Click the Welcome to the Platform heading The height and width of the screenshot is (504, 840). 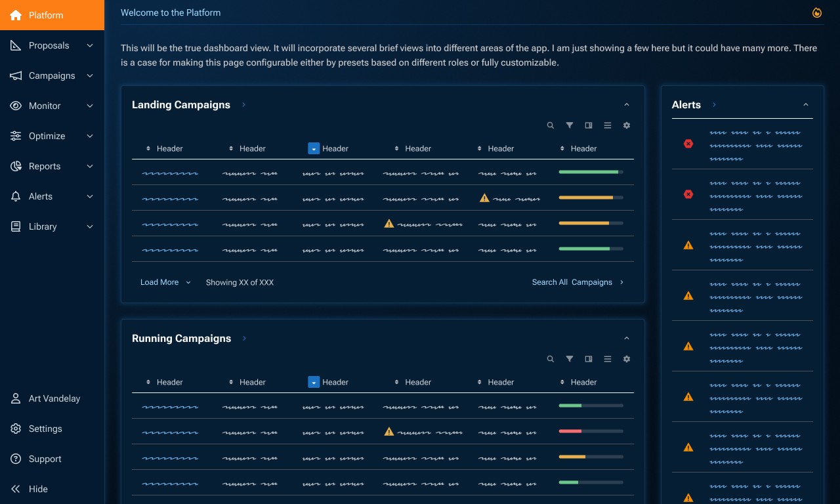[171, 12]
